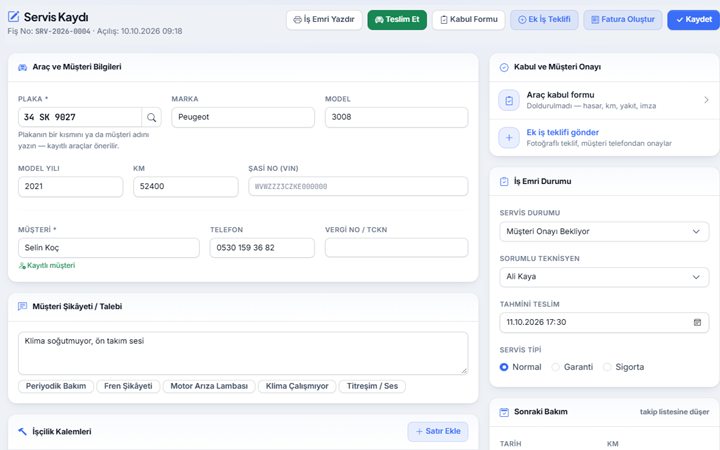
Task: Click the Şasi No (VIN) field
Action: pos(358,187)
